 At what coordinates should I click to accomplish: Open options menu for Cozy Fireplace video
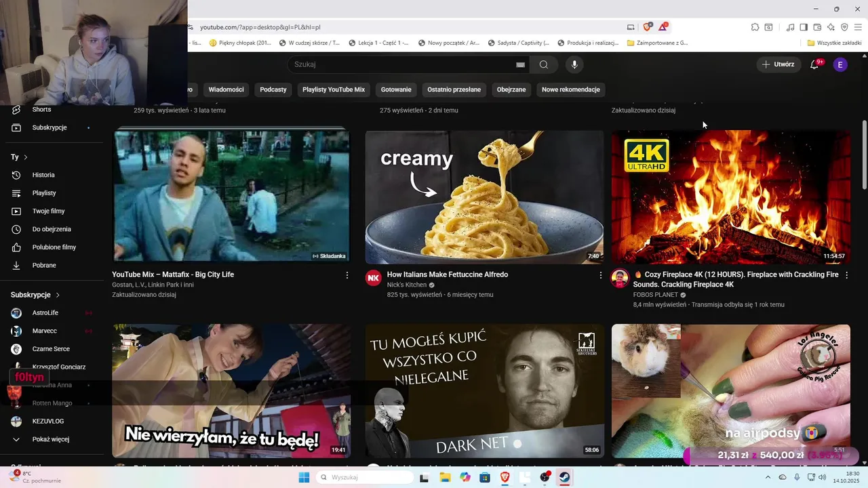click(846, 275)
